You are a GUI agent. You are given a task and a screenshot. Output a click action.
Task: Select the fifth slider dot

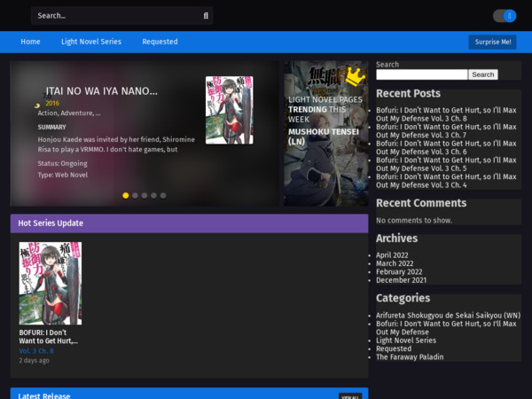point(163,195)
